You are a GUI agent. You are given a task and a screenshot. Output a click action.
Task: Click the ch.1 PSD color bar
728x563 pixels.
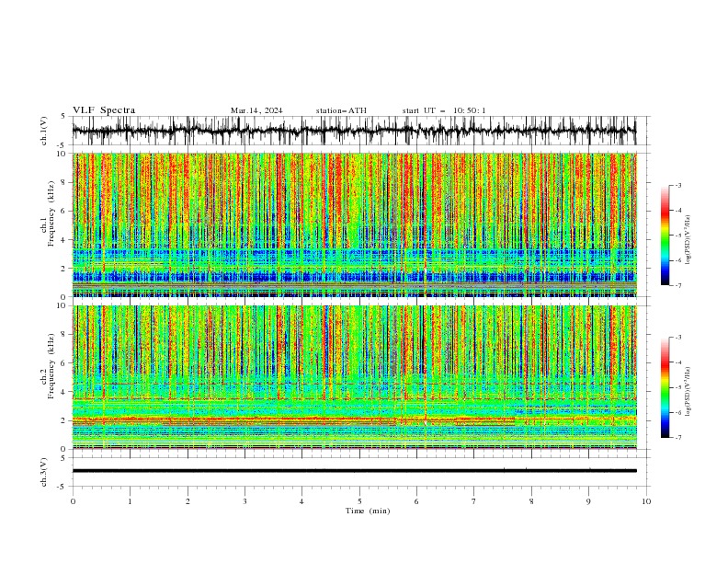click(x=665, y=236)
